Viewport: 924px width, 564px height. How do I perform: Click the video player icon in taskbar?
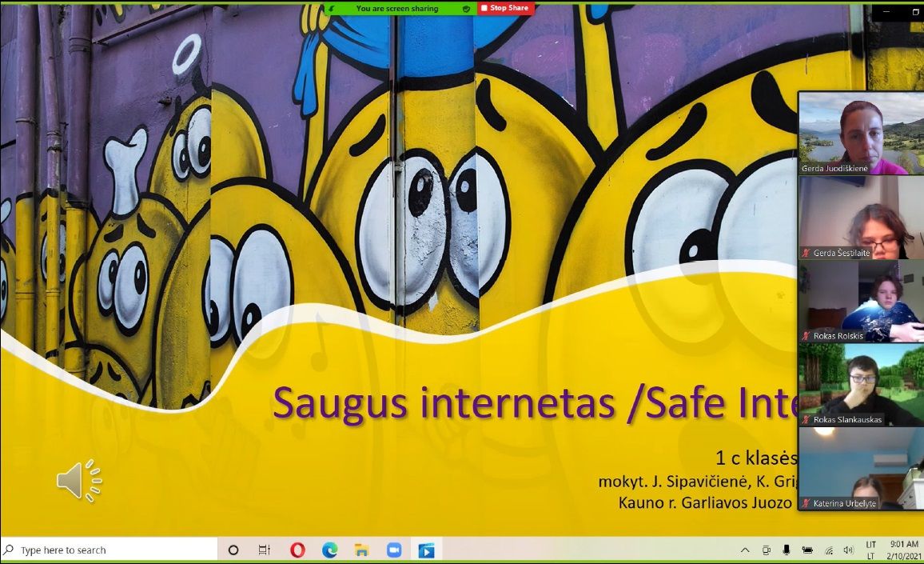(x=426, y=550)
